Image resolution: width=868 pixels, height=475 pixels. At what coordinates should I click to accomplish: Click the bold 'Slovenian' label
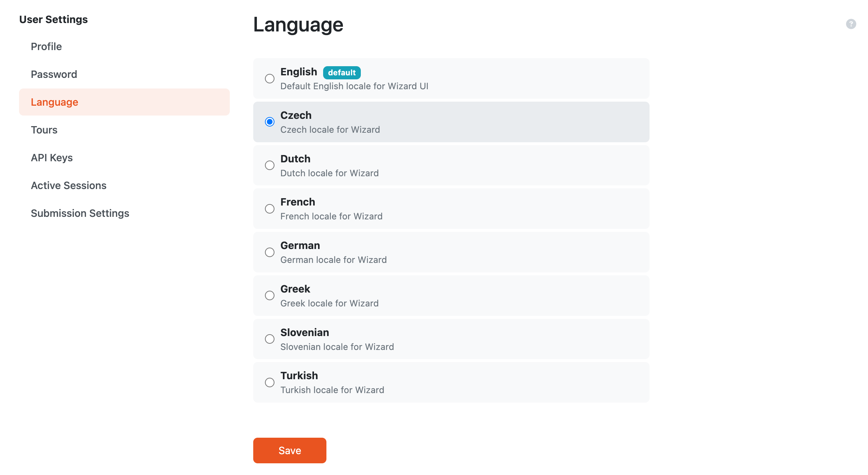pyautogui.click(x=305, y=332)
